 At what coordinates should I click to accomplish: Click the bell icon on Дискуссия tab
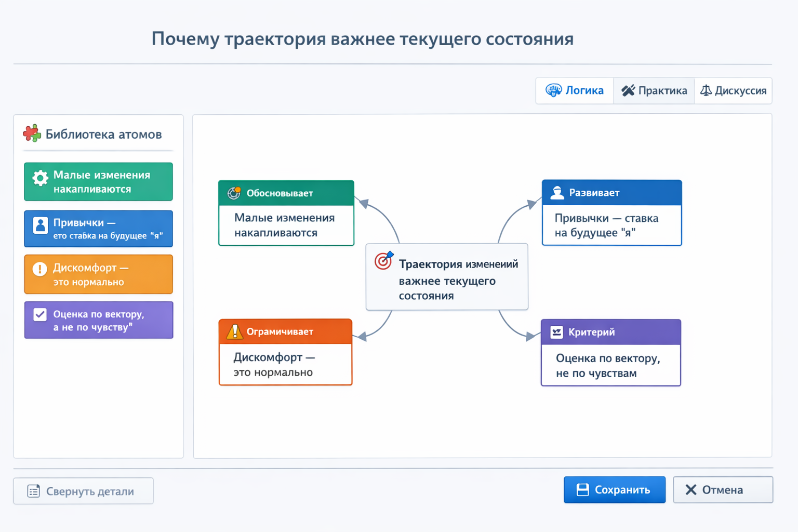pyautogui.click(x=706, y=90)
